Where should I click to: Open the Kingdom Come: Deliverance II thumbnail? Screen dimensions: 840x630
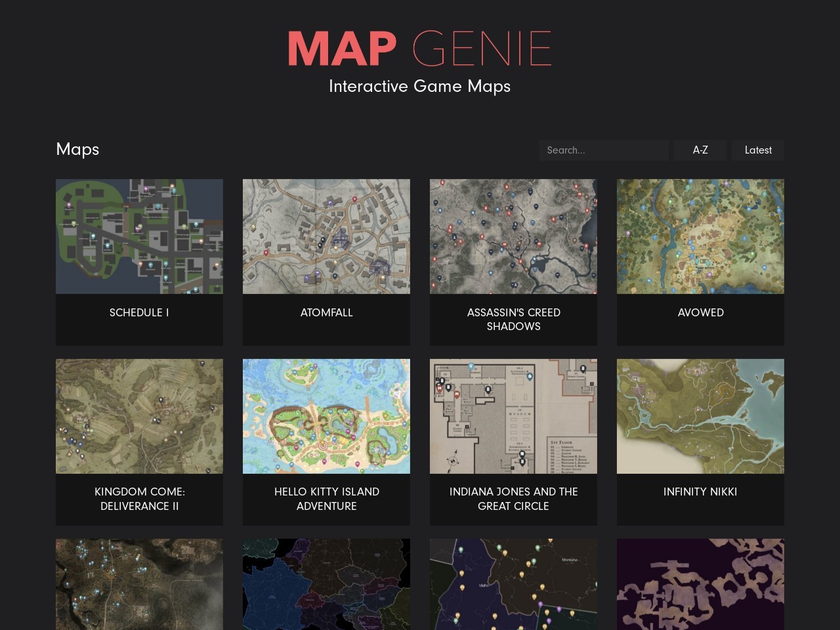coord(139,416)
